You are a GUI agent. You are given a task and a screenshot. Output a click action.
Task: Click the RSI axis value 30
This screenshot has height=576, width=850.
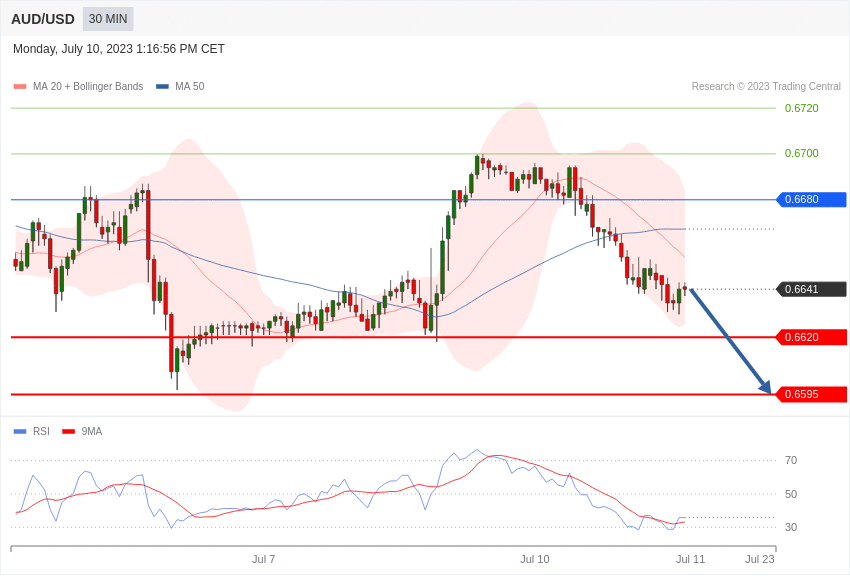[x=791, y=527]
